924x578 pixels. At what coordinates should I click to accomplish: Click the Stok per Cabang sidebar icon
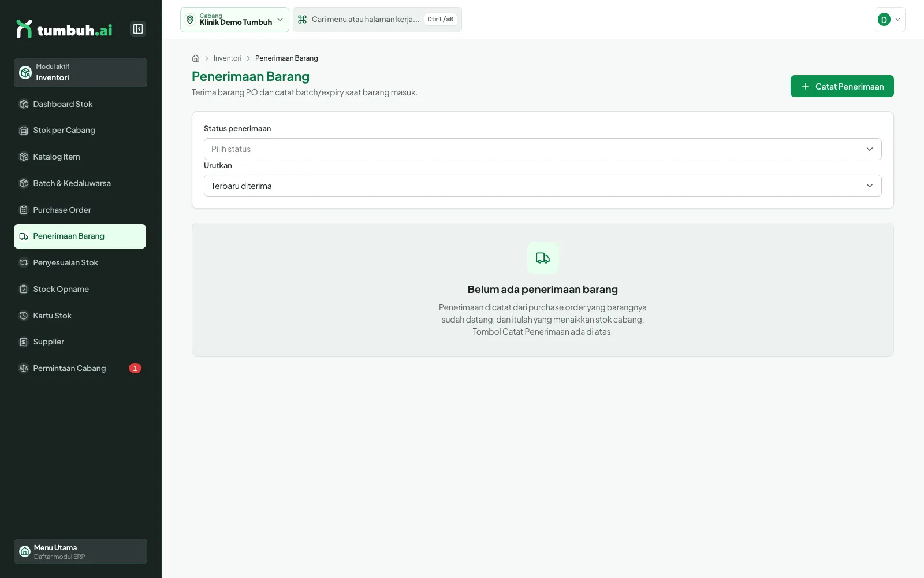pos(24,131)
